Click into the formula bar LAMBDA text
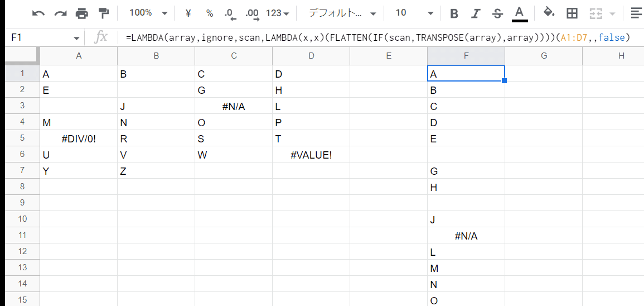The image size is (644, 306). click(378, 38)
